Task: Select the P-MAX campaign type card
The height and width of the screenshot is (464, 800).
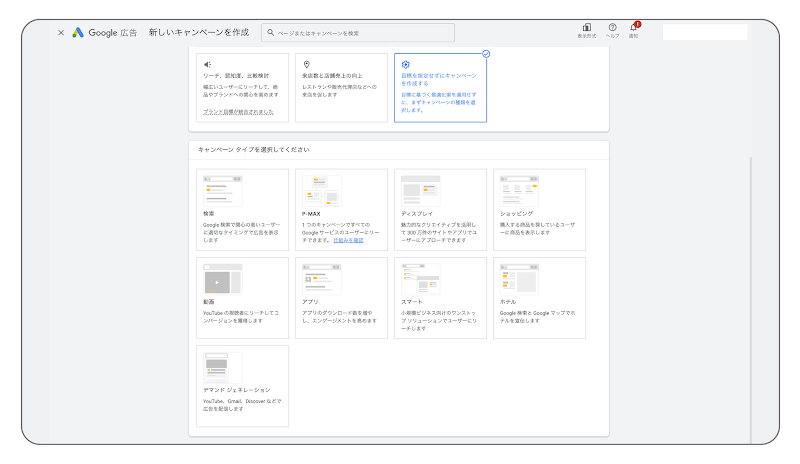Action: [341, 210]
